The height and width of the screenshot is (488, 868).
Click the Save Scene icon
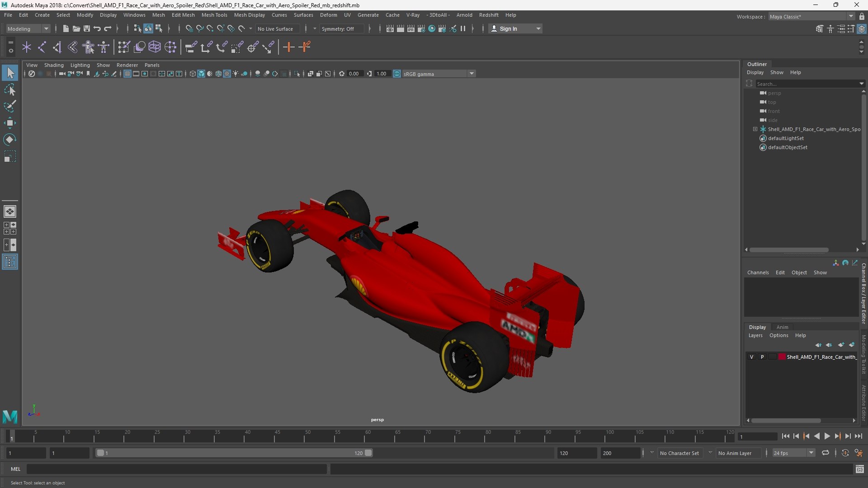[87, 28]
